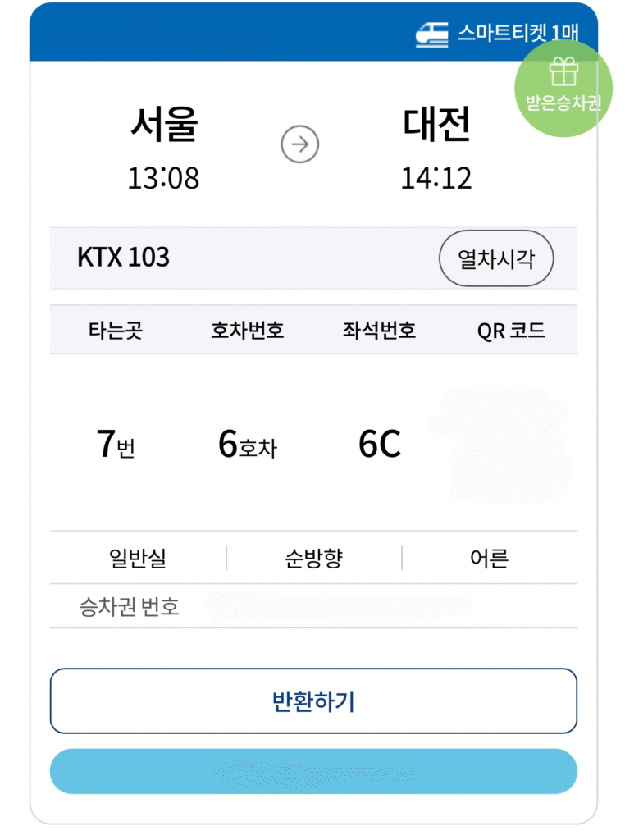
Task: Select the seat number 6C
Action: click(x=379, y=445)
